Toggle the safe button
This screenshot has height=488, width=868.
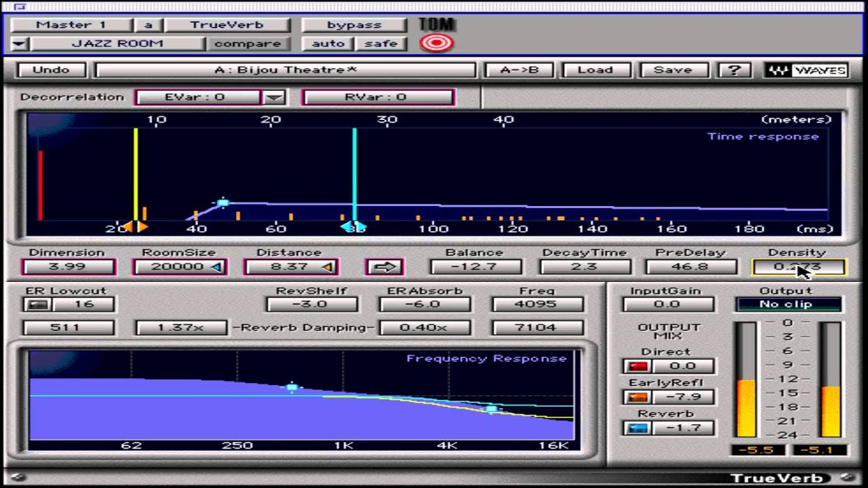(381, 43)
